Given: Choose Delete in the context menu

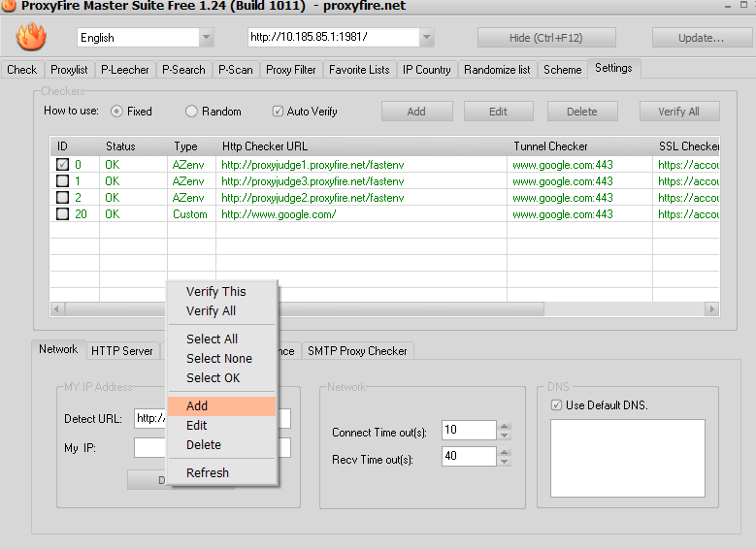Looking at the screenshot, I should pos(222,445).
